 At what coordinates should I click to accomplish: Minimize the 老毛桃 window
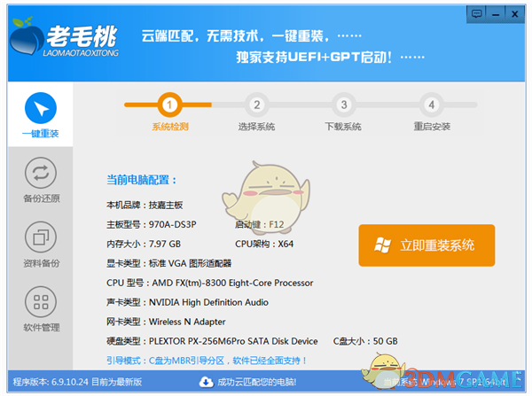(x=496, y=14)
